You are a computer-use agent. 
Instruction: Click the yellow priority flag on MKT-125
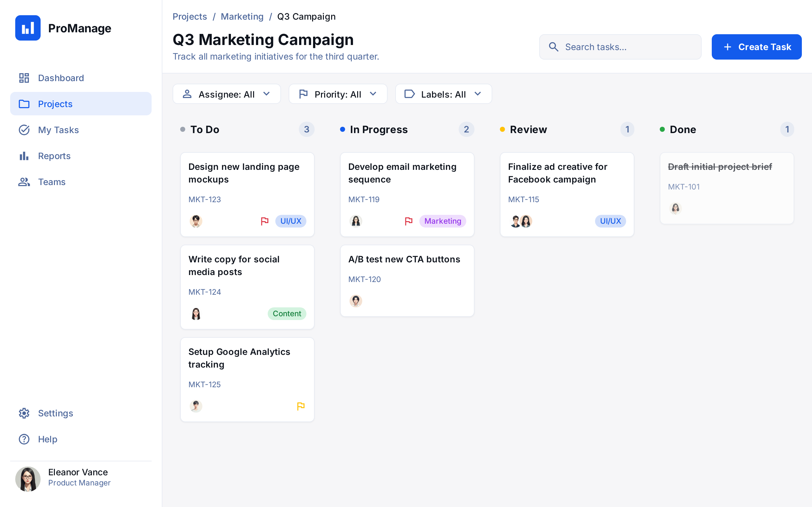tap(301, 406)
